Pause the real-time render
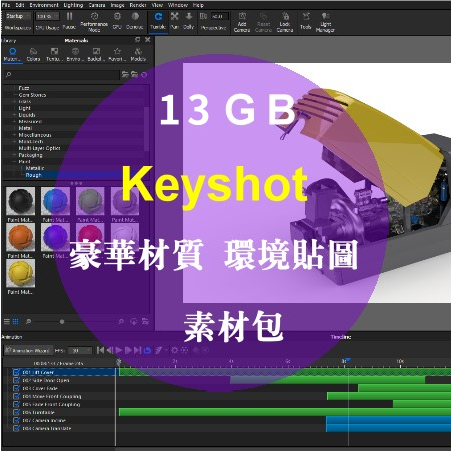The width and height of the screenshot is (451, 451). (69, 20)
